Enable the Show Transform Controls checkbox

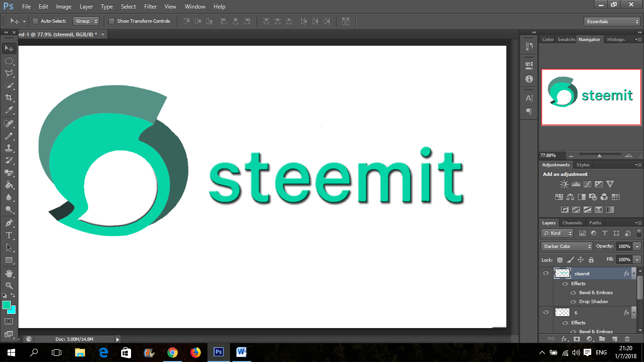112,21
